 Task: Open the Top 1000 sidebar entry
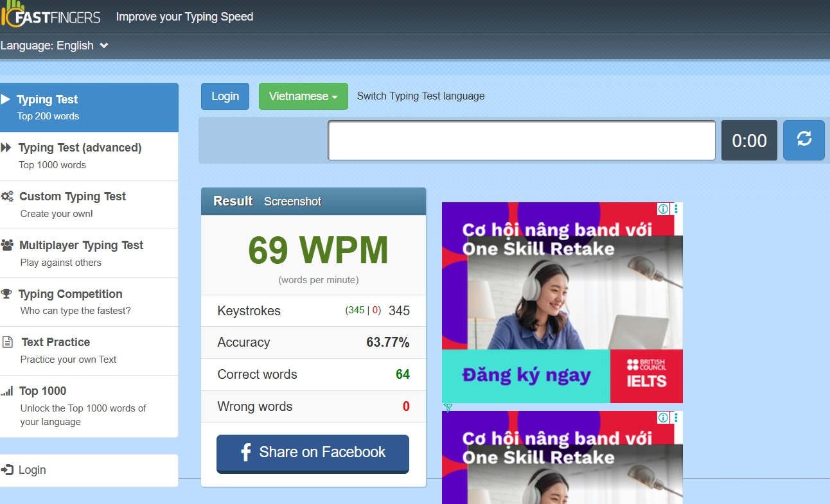click(89, 406)
